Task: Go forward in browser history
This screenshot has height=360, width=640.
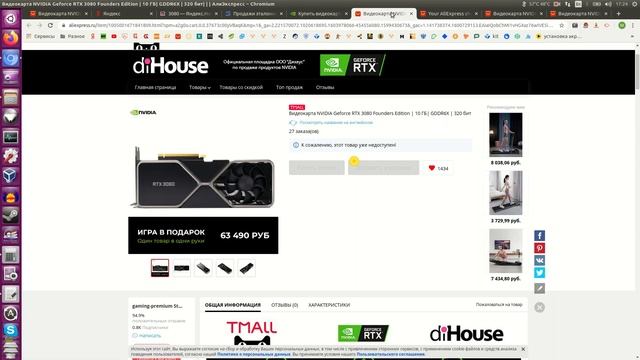Action: click(40, 25)
